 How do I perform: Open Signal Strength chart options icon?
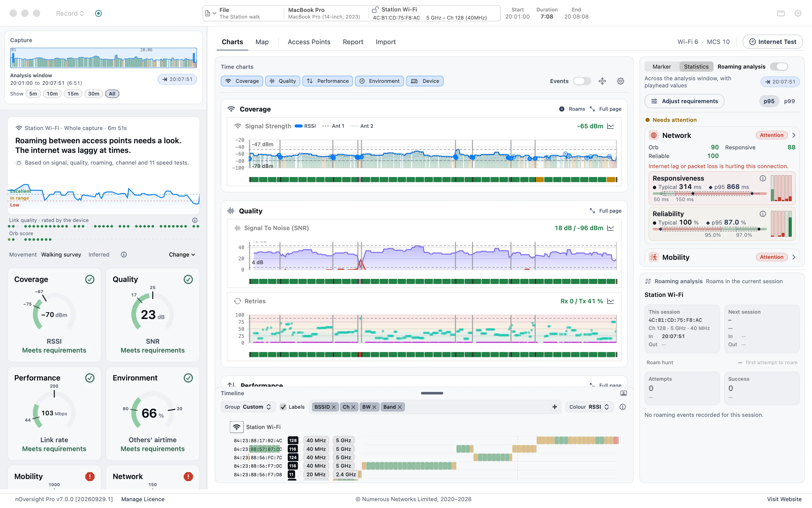610,126
